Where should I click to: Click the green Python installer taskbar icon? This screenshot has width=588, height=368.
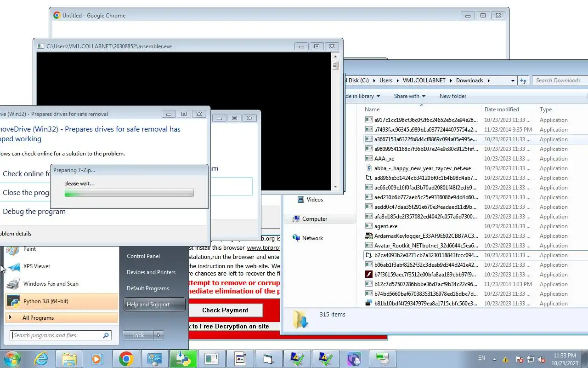tap(183, 358)
